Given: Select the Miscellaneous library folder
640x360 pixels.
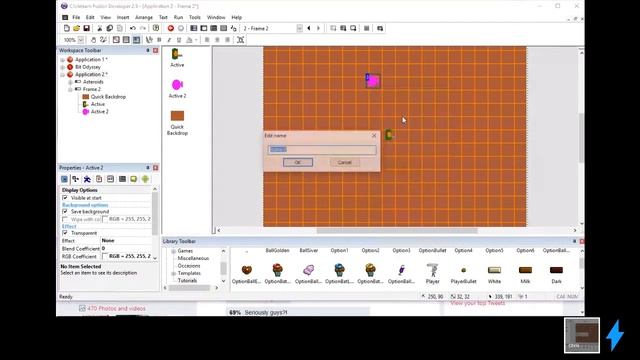Looking at the screenshot, I should [193, 258].
